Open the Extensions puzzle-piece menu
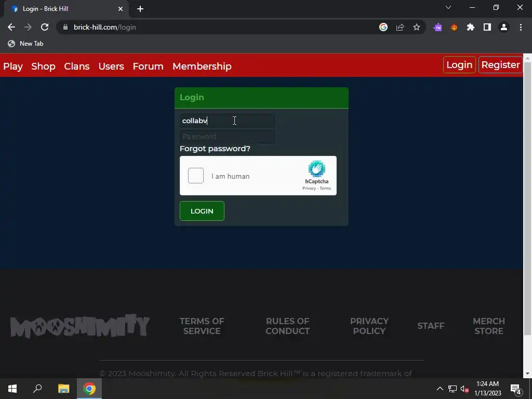Viewport: 532px width, 399px height. point(471,27)
